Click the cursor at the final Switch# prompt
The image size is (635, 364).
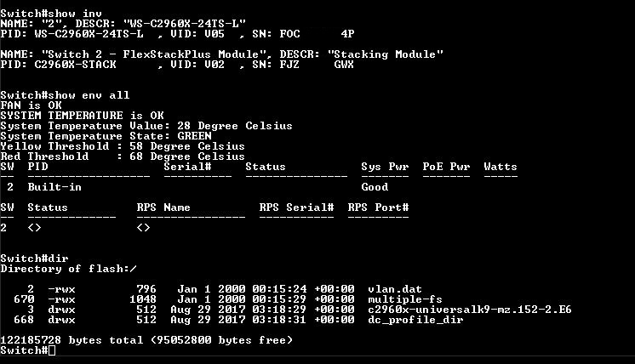pos(51,350)
